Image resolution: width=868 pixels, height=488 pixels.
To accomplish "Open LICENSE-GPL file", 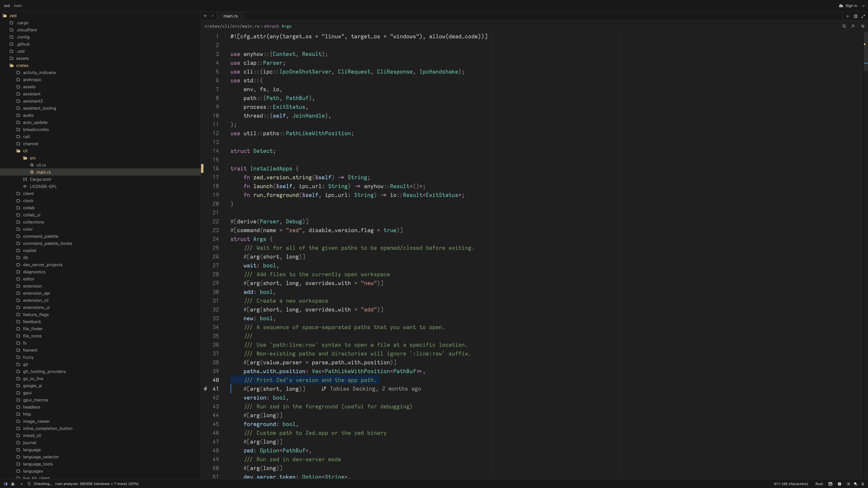I will pos(100,186).
